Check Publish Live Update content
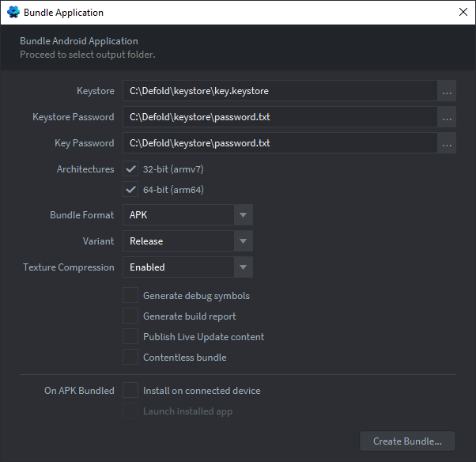The image size is (476, 462). point(130,336)
